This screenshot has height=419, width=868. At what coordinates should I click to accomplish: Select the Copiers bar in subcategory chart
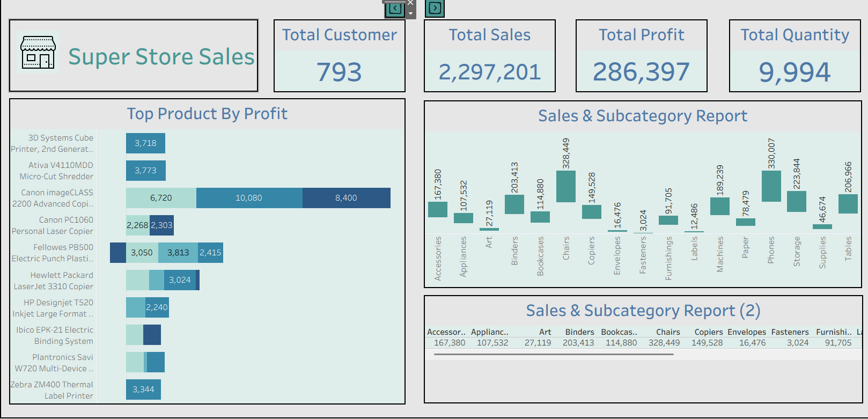(592, 212)
